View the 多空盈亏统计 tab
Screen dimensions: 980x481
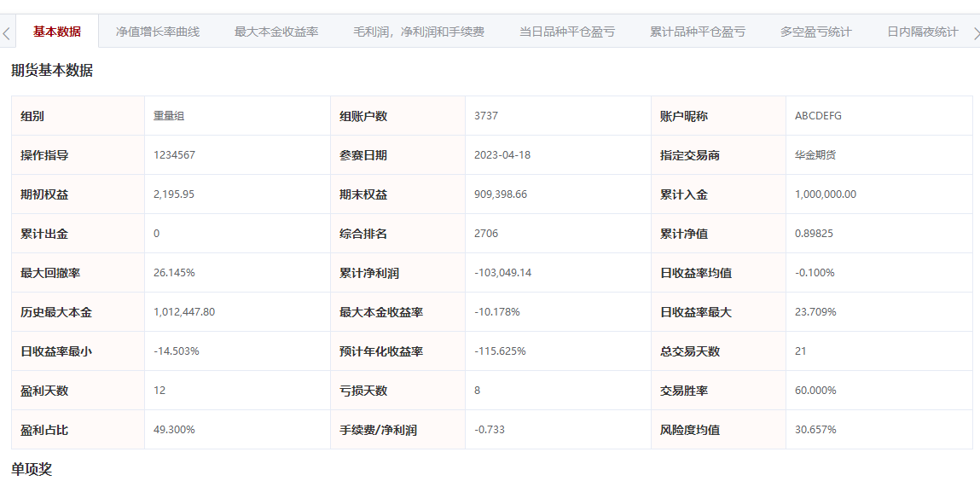[816, 32]
